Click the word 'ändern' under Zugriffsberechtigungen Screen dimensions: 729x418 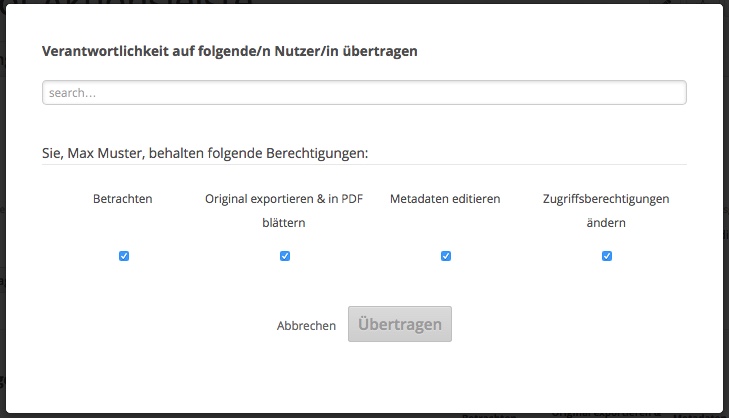coord(606,223)
